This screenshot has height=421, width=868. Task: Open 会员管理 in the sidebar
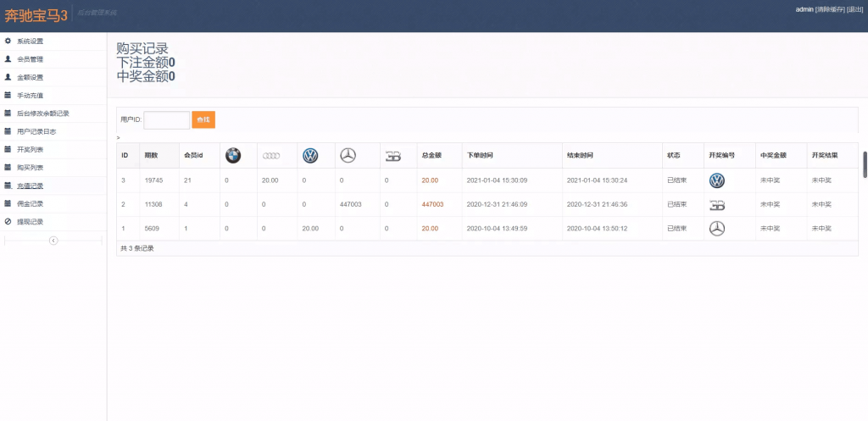pos(30,59)
